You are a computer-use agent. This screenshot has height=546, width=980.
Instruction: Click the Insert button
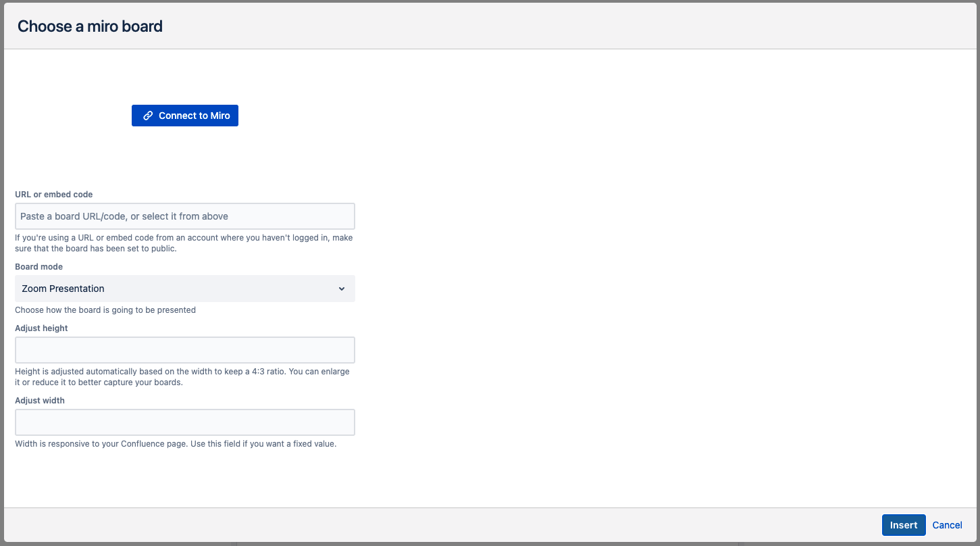[x=904, y=525]
